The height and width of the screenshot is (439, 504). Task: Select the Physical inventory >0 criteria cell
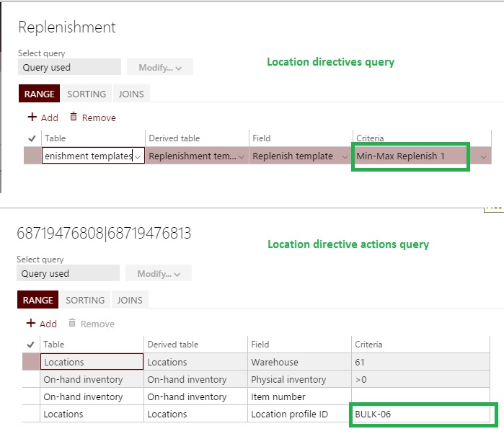click(423, 380)
